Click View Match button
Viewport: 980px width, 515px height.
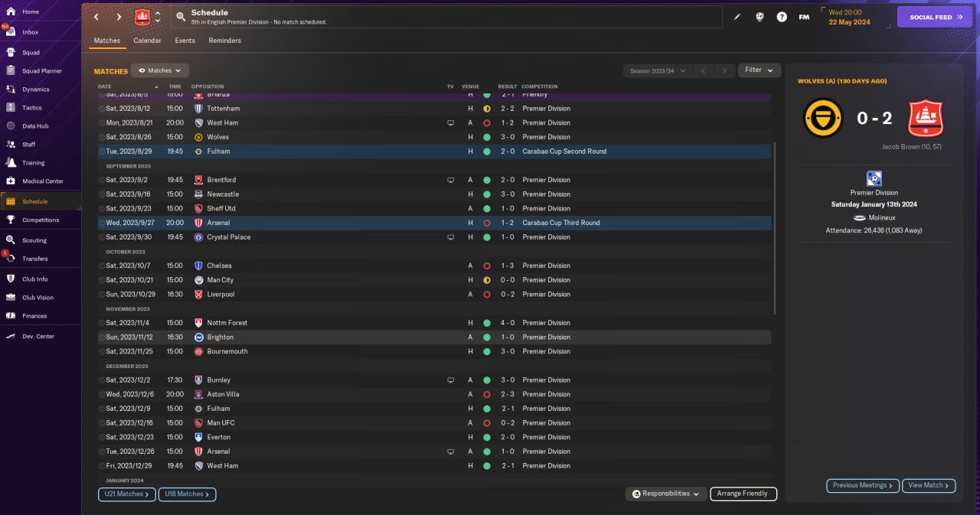929,485
